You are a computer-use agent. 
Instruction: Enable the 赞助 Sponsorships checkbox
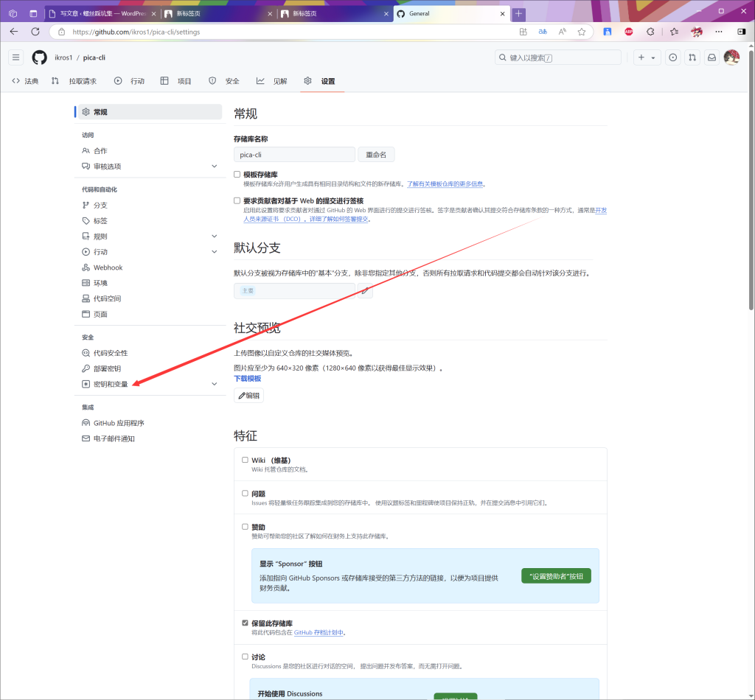(x=245, y=527)
